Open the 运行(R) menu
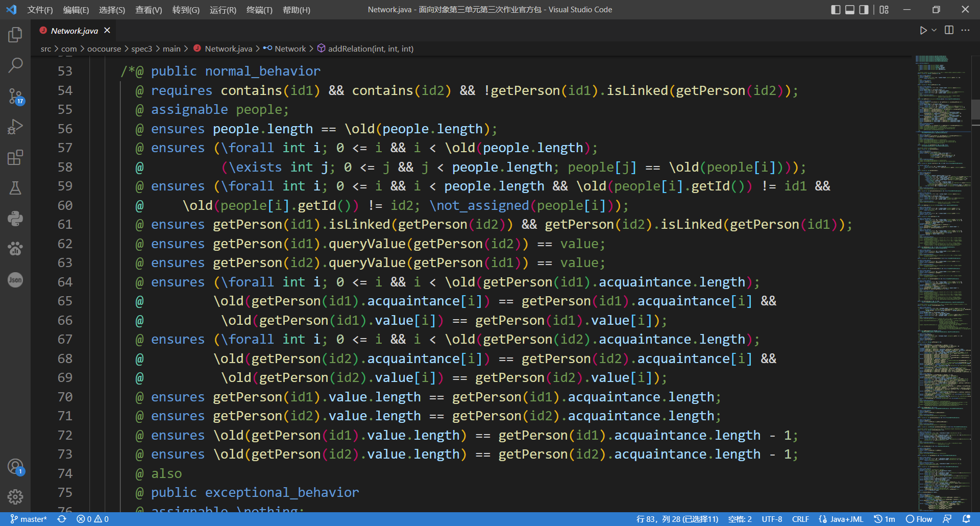The image size is (980, 526). 223,10
